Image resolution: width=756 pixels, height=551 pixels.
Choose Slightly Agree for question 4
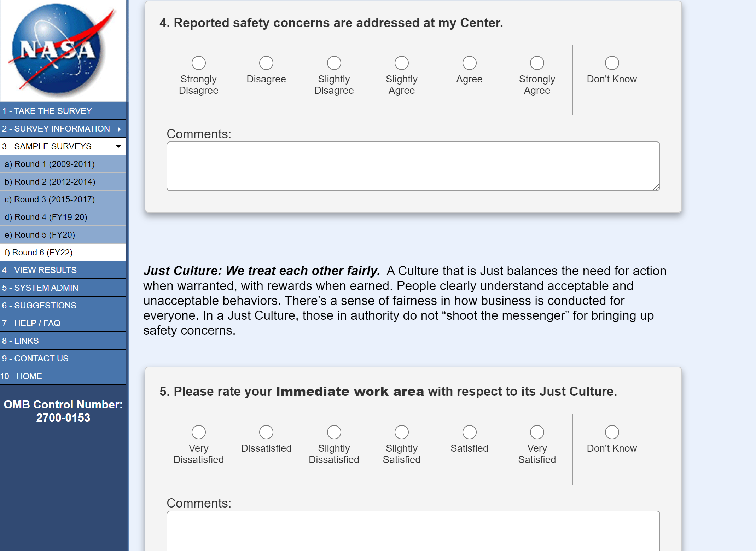(x=401, y=63)
